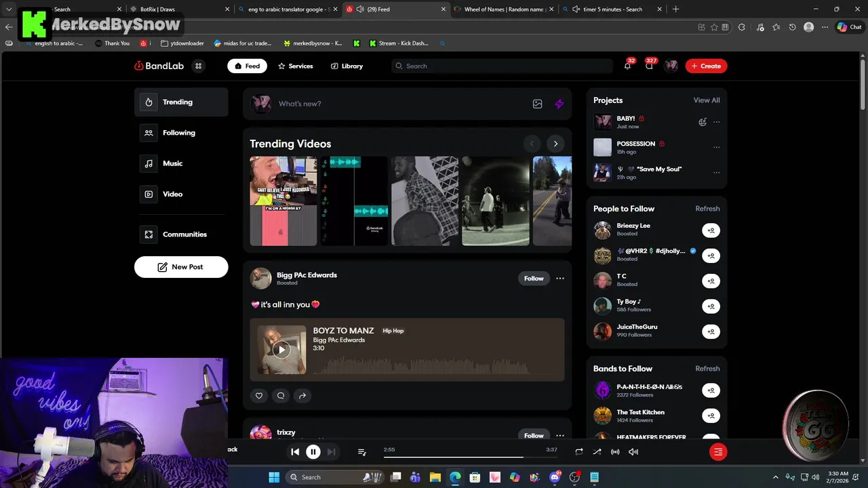868x488 pixels.
Task: Click the BOYZ TO MANZ waveform
Action: tap(436, 366)
